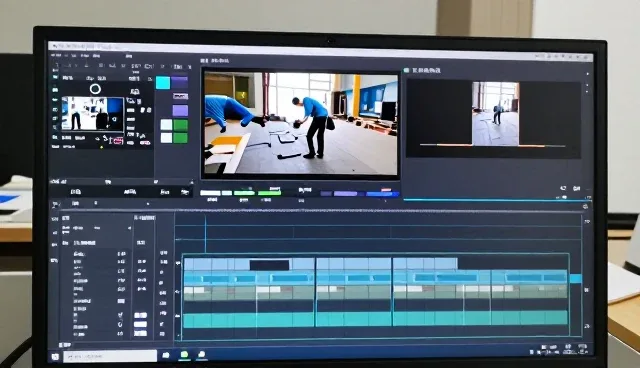Open the green app icon on the taskbar

[x=184, y=355]
